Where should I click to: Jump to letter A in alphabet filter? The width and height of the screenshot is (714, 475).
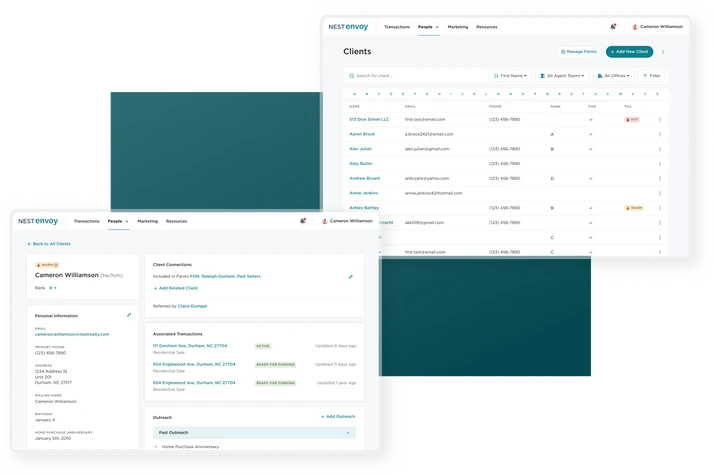click(355, 94)
